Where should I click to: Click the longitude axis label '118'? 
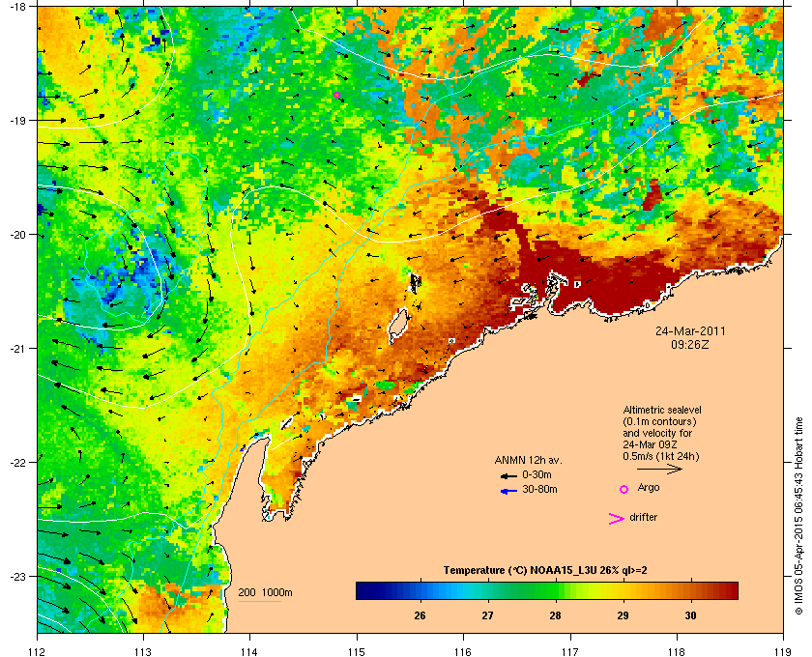[677, 651]
